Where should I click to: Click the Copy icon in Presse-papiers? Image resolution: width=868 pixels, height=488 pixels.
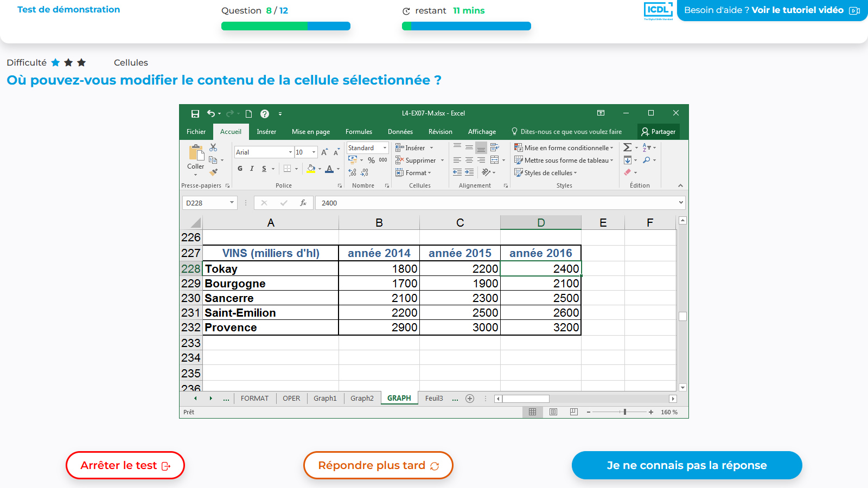(x=213, y=160)
